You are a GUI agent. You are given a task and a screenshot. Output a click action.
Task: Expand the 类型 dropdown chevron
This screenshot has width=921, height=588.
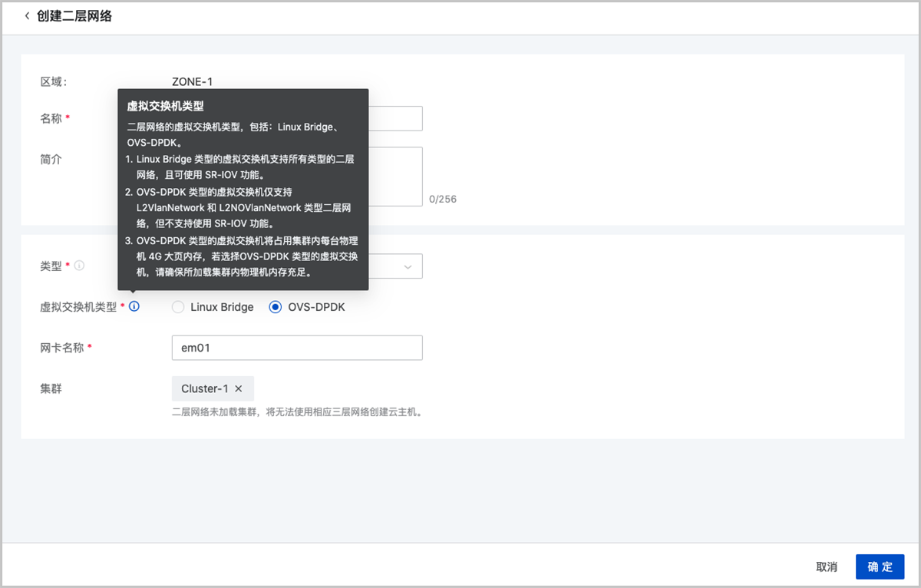(408, 266)
